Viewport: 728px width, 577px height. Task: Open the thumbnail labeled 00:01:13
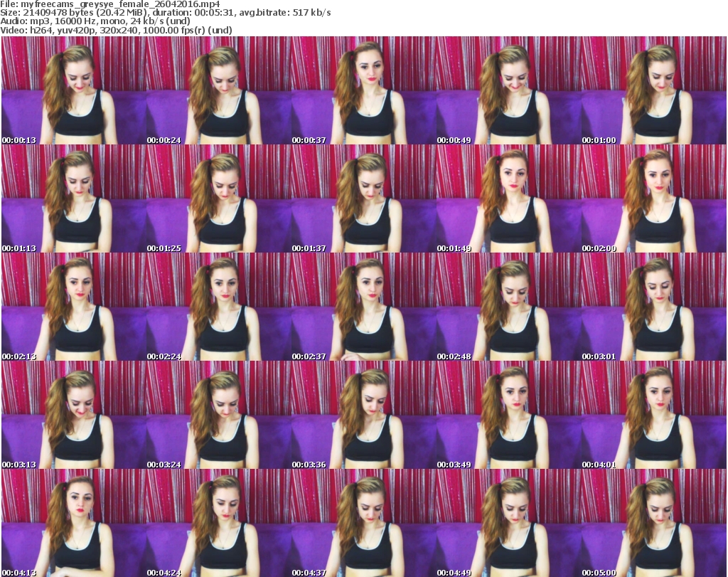click(74, 198)
